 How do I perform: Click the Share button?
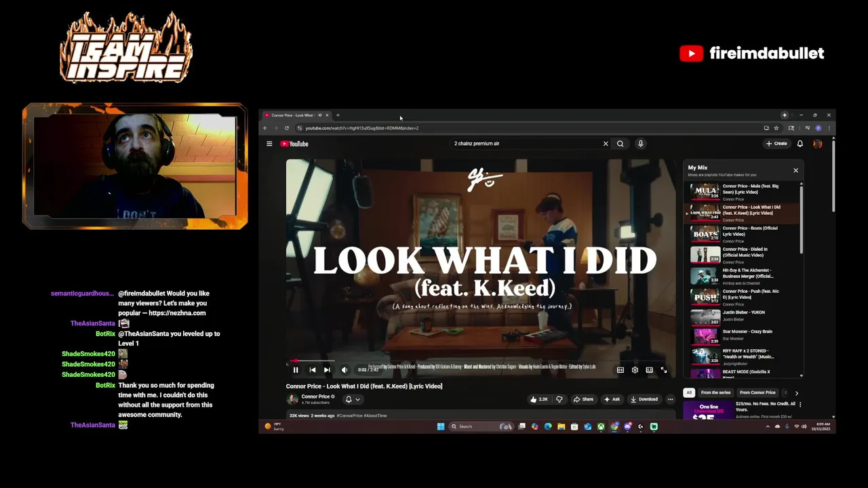coord(583,399)
